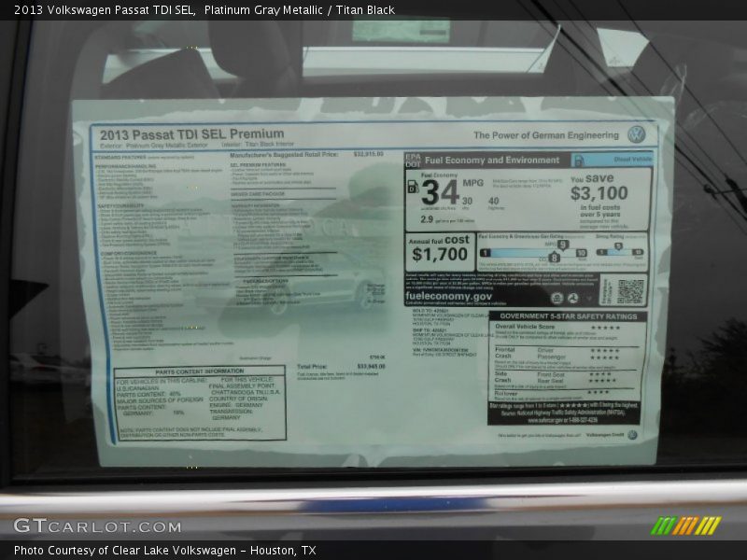Click the EPA DOT badge on the label header
The image size is (747, 560).
(x=413, y=160)
